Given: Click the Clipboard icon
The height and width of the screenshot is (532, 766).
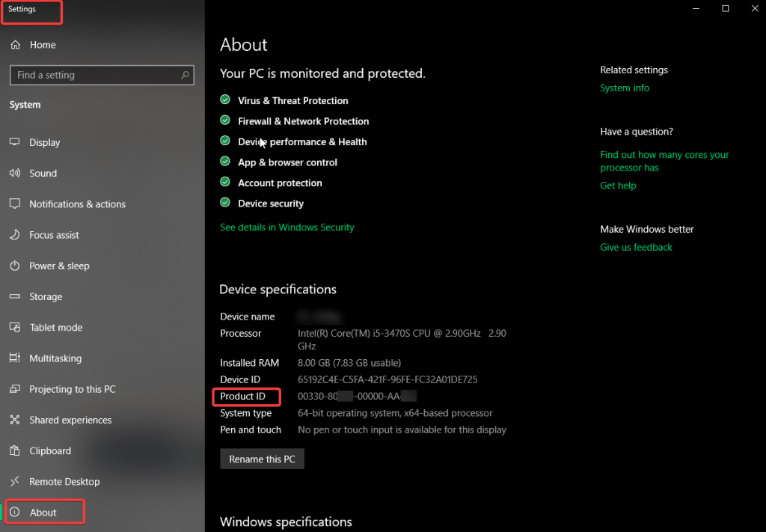Looking at the screenshot, I should pos(15,450).
